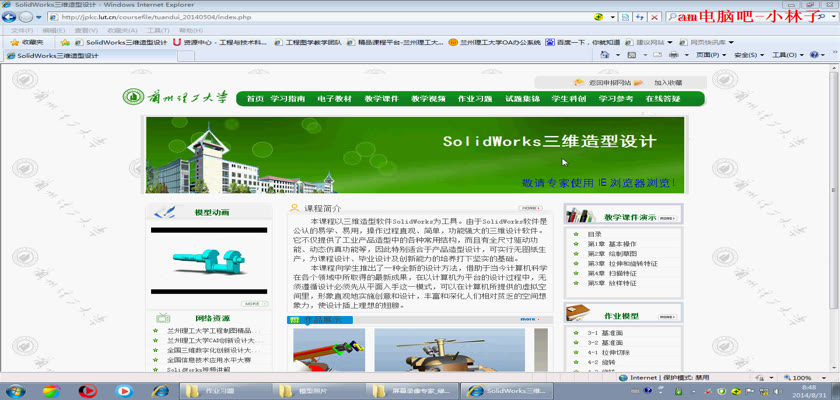This screenshot has width=840, height=400.
Task: Open 工程图学教学团队 favorites bar link
Action: (x=308, y=42)
